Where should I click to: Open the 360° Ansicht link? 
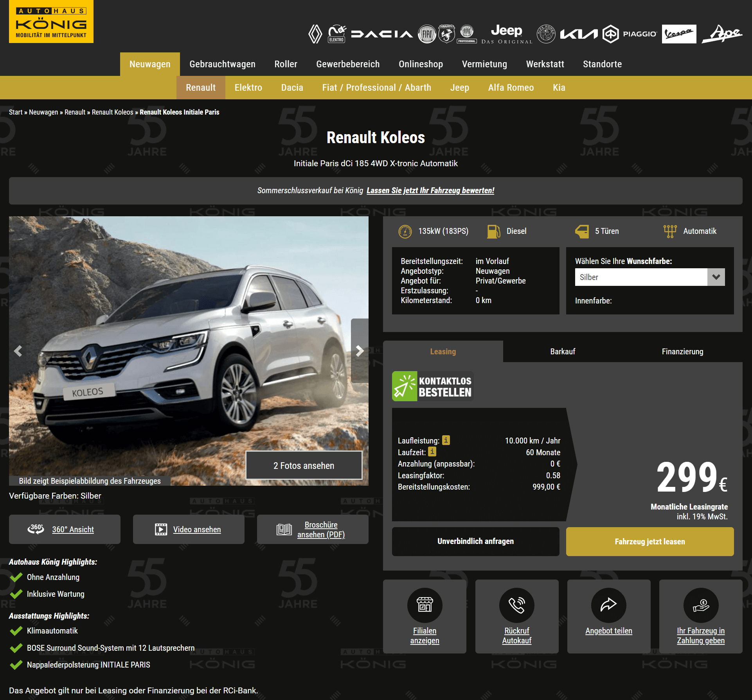click(73, 529)
